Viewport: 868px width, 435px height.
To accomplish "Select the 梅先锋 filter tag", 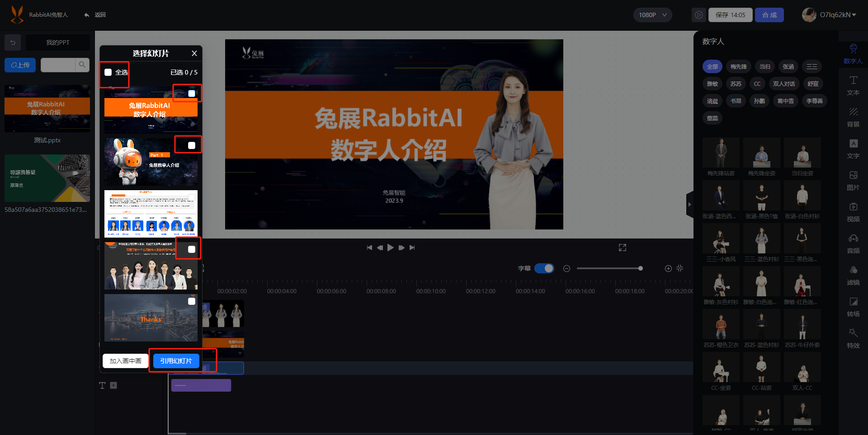I will point(738,67).
